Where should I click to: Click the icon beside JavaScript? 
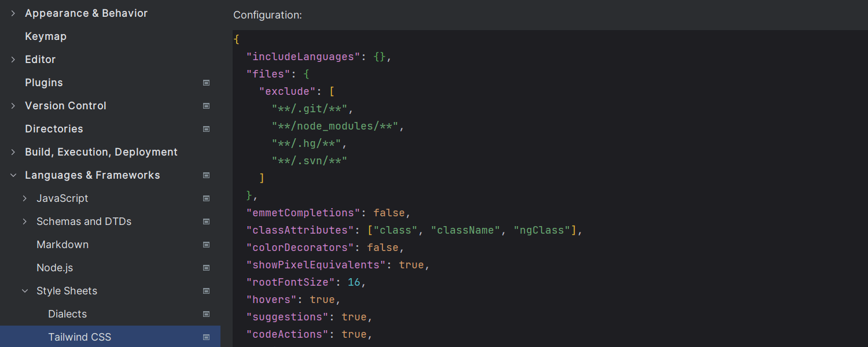pos(206,198)
